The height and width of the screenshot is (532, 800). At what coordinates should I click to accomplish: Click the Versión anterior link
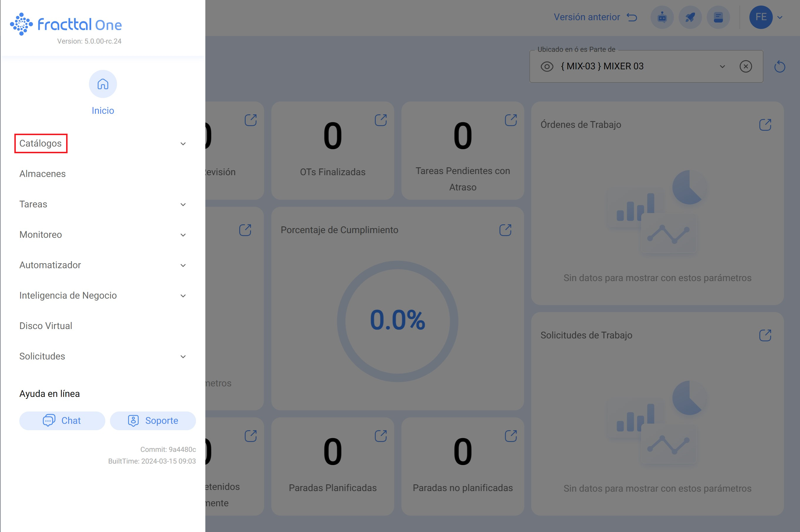[586, 17]
